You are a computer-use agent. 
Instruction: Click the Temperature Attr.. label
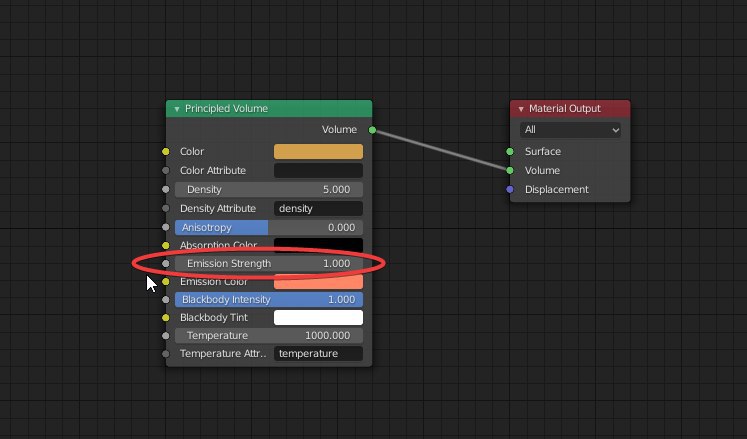[223, 354]
